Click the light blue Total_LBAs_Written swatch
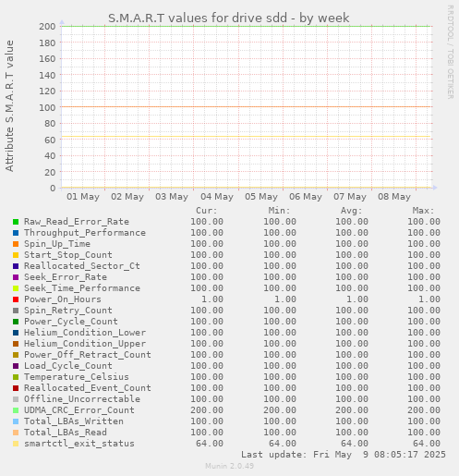 click(16, 421)
